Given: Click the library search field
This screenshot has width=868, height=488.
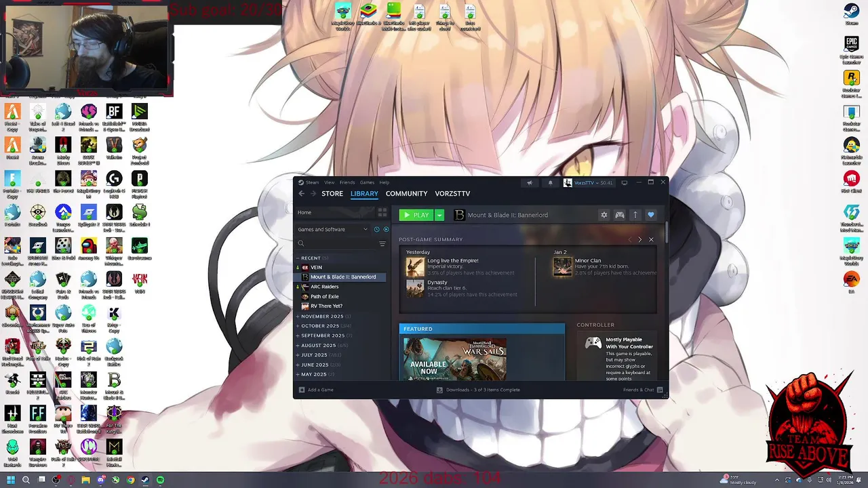Looking at the screenshot, I should tap(336, 243).
